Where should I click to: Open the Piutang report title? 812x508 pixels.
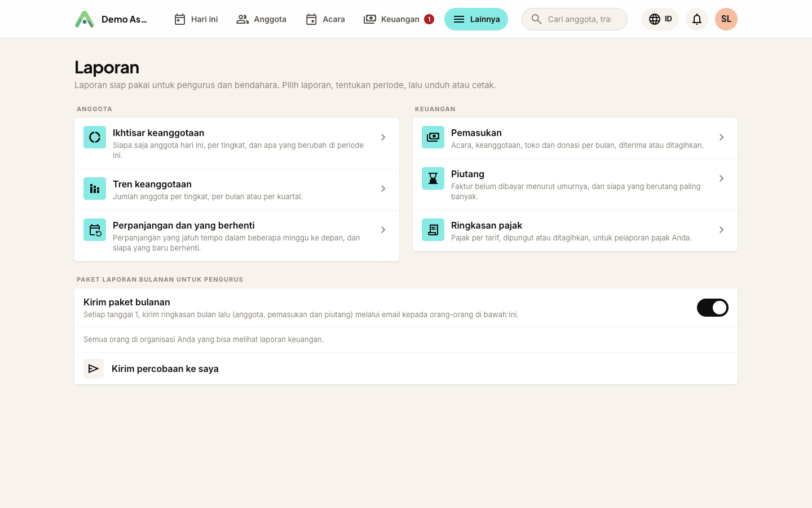467,174
